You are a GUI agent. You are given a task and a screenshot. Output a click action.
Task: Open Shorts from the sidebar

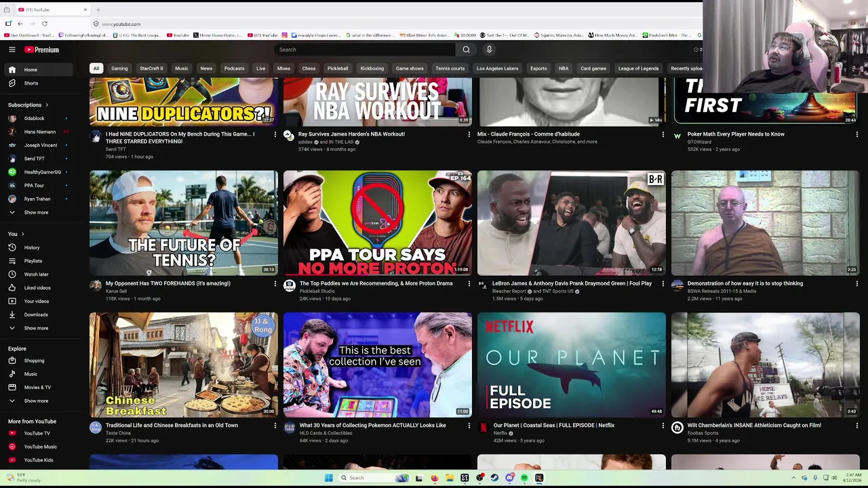tap(39, 83)
